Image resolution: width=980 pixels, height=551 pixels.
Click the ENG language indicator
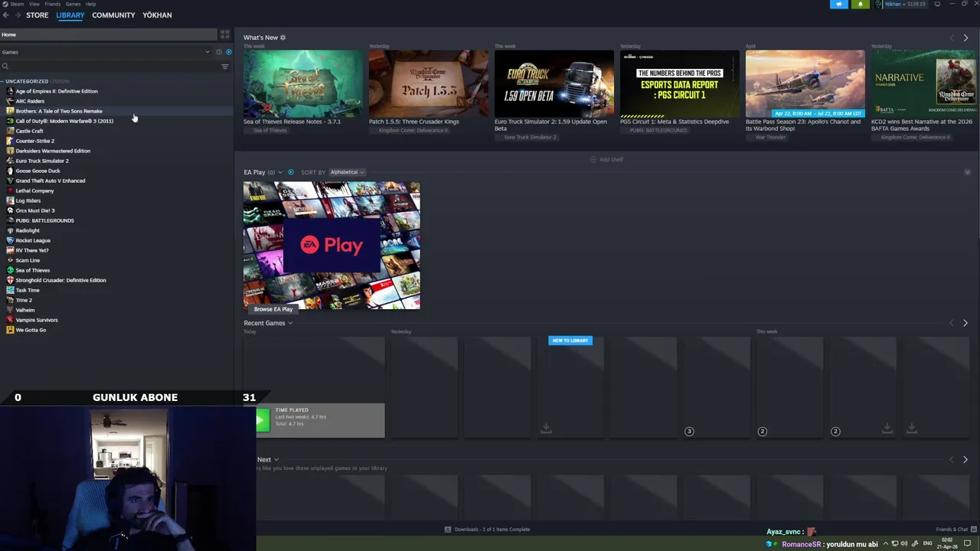click(928, 544)
